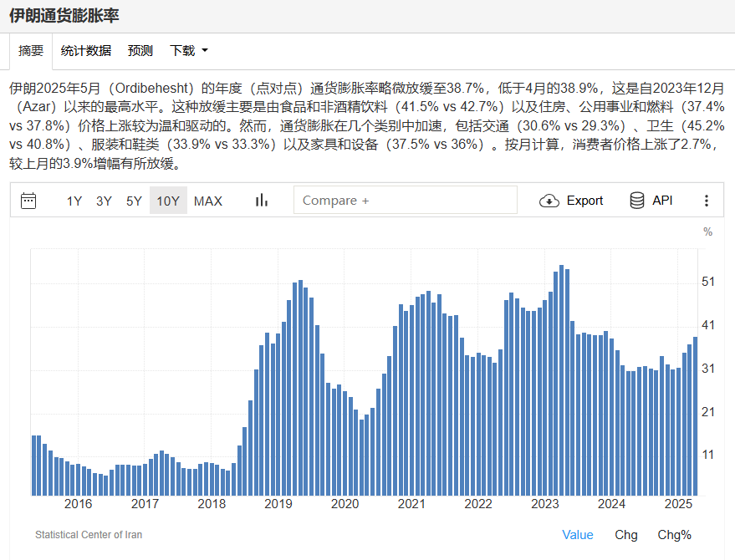Select the 3Y time range
The width and height of the screenshot is (735, 560).
[104, 201]
